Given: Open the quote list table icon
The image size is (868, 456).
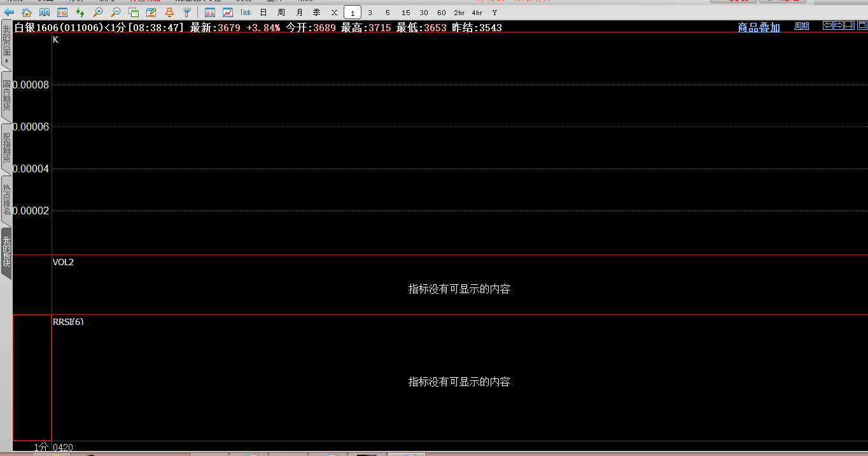Looking at the screenshot, I should click(x=210, y=13).
